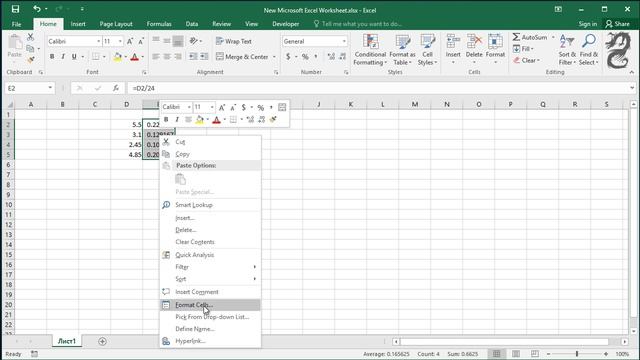This screenshot has height=360, width=640.
Task: Click AutoSum button
Action: [x=530, y=37]
